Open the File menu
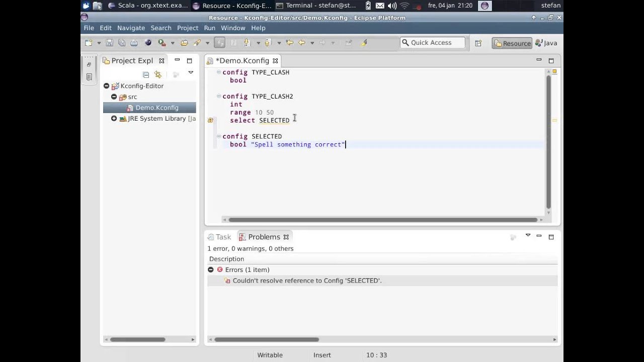The image size is (644, 362). click(x=89, y=28)
